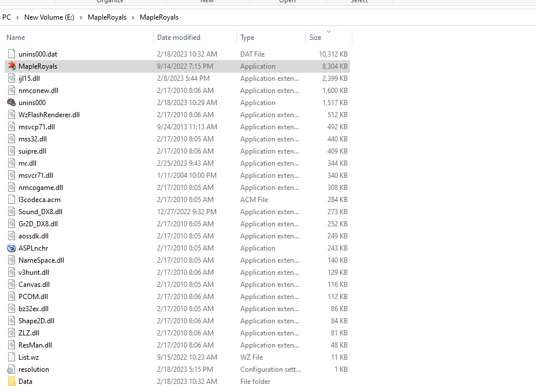Click the Configuration sett... type cell
The height and width of the screenshot is (392, 536).
click(270, 369)
